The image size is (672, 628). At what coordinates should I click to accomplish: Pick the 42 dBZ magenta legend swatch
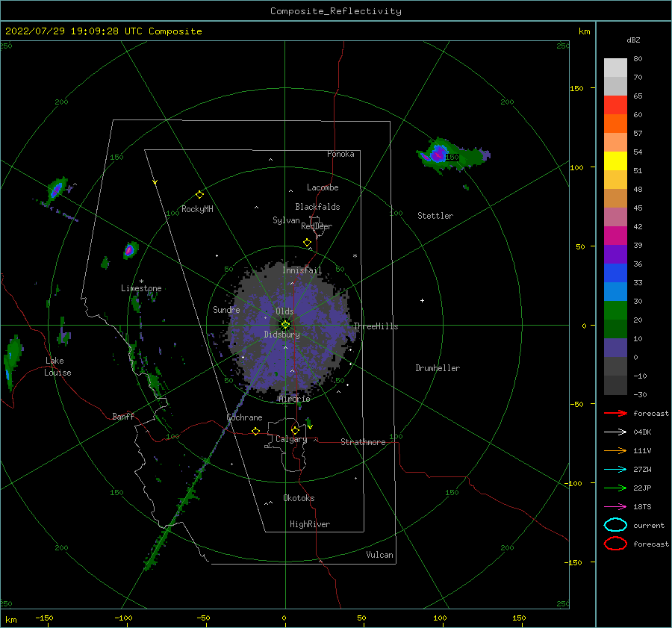coord(615,235)
